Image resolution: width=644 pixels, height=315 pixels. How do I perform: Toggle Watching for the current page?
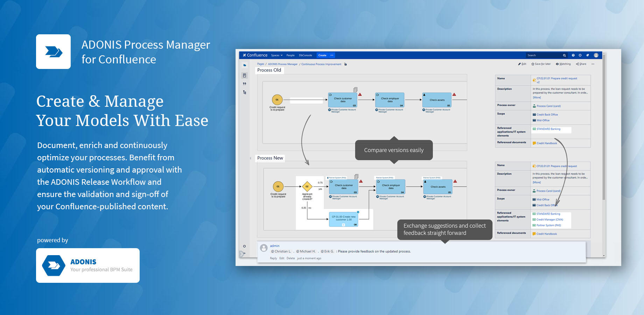pyautogui.click(x=563, y=64)
